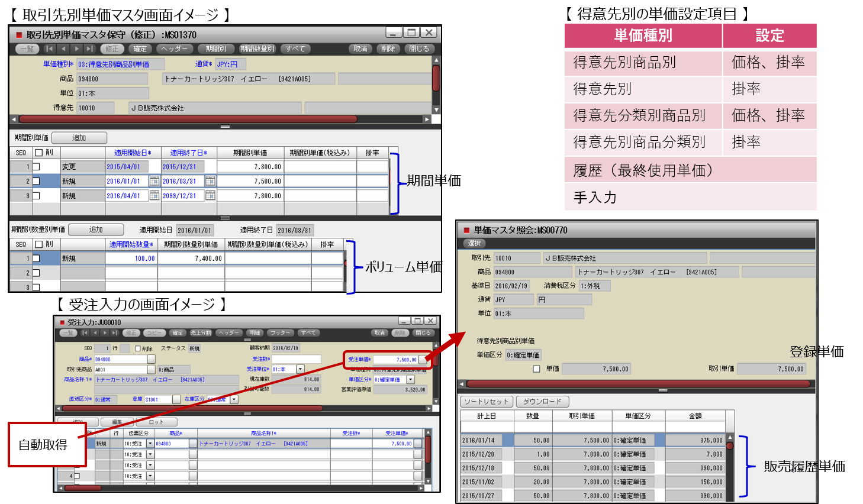Switch to 明細 view in 受注入力

pos(255,333)
